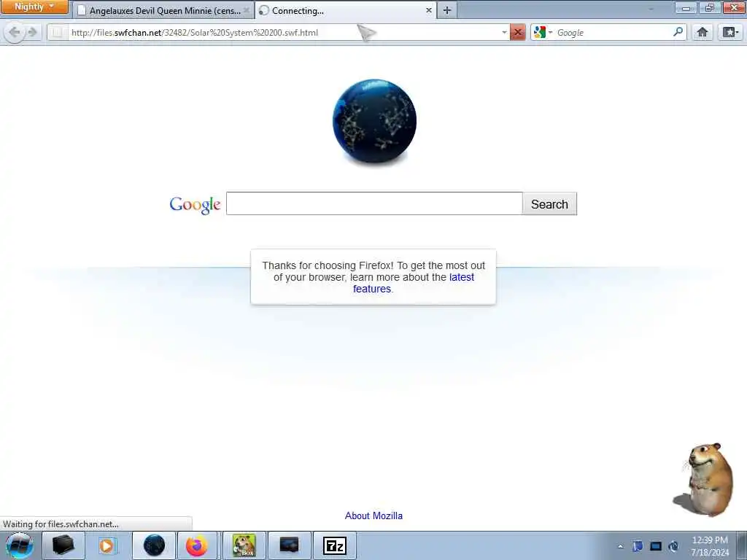The height and width of the screenshot is (560, 747).
Task: Click the Nightly globe logo on page
Action: pyautogui.click(x=374, y=121)
